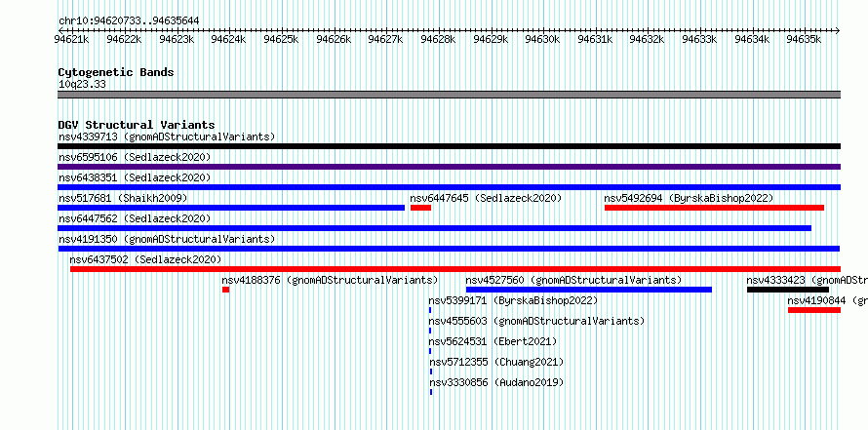Click the 94623k ruler tick label

click(x=177, y=39)
